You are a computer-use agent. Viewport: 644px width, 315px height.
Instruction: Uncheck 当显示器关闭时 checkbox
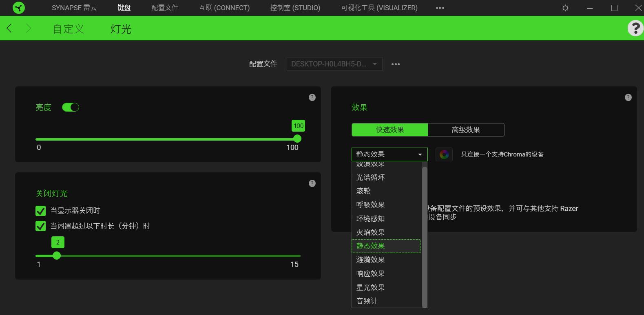[x=40, y=211]
